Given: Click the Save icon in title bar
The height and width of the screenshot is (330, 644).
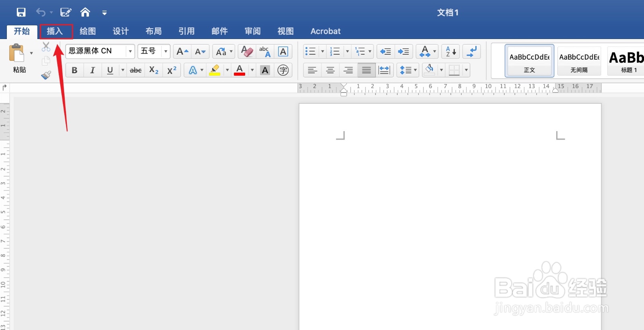Looking at the screenshot, I should [x=21, y=12].
